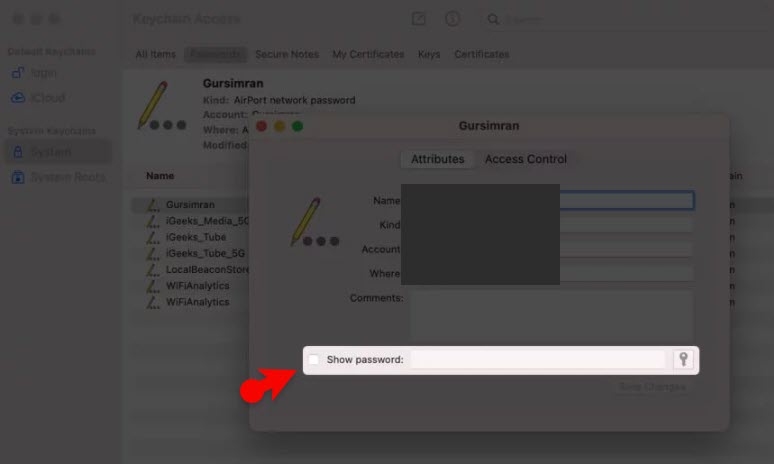Image resolution: width=774 pixels, height=464 pixels.
Task: Switch to the My Certificates tab
Action: tap(368, 54)
